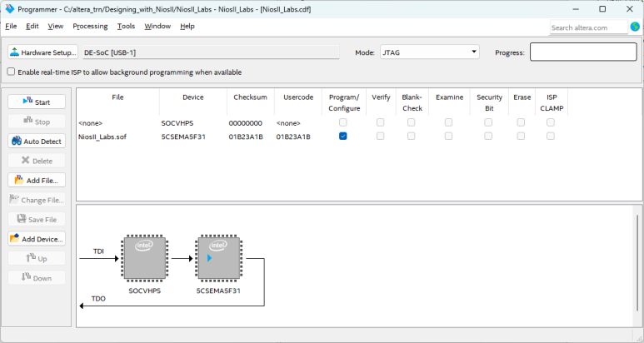
Task: Click the Program/Configure column header
Action: pos(344,102)
